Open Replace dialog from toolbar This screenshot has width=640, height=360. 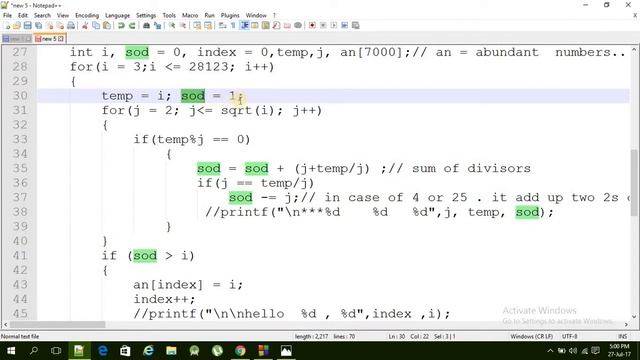[157, 25]
